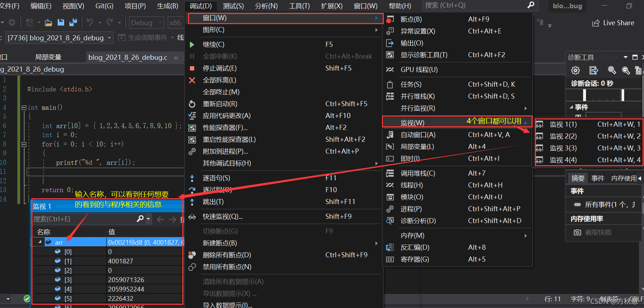Image resolution: width=644 pixels, height=308 pixels.
Task: Click the diagnostic session timeline ruler
Action: coord(603,95)
